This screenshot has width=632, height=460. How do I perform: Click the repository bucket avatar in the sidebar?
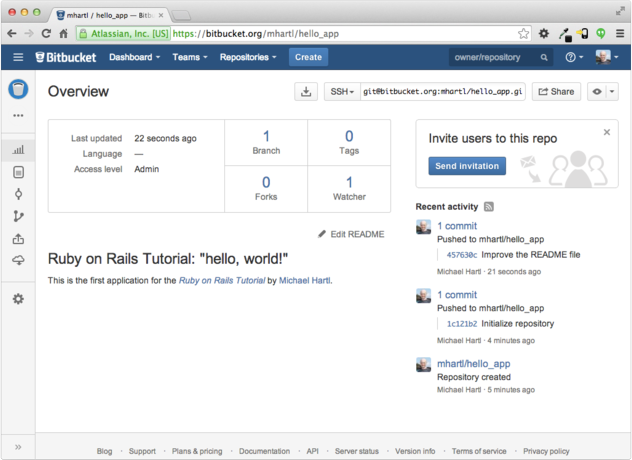tap(18, 90)
